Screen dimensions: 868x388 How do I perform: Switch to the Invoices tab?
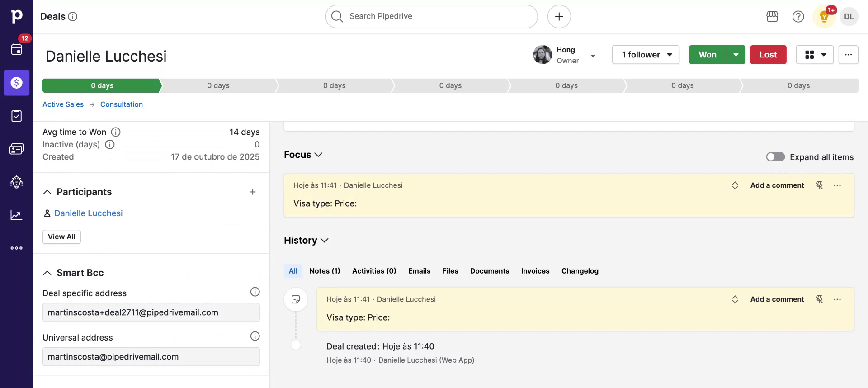click(x=535, y=271)
